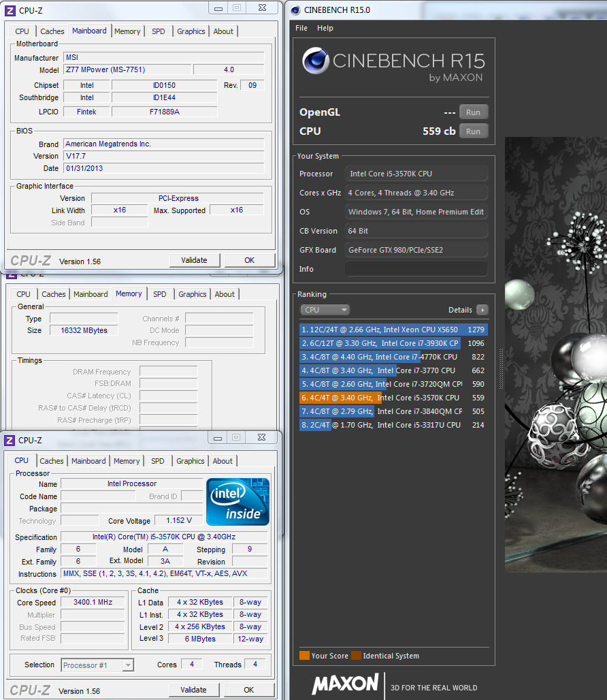The width and height of the screenshot is (607, 700).
Task: Click the Cinebench R15.0 title bar icon
Action: pos(295,10)
